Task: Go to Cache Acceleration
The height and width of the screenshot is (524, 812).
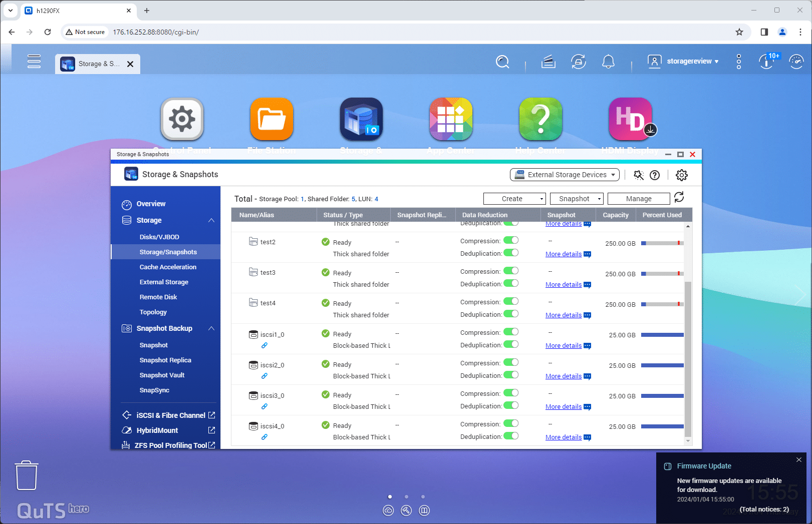Action: (168, 267)
